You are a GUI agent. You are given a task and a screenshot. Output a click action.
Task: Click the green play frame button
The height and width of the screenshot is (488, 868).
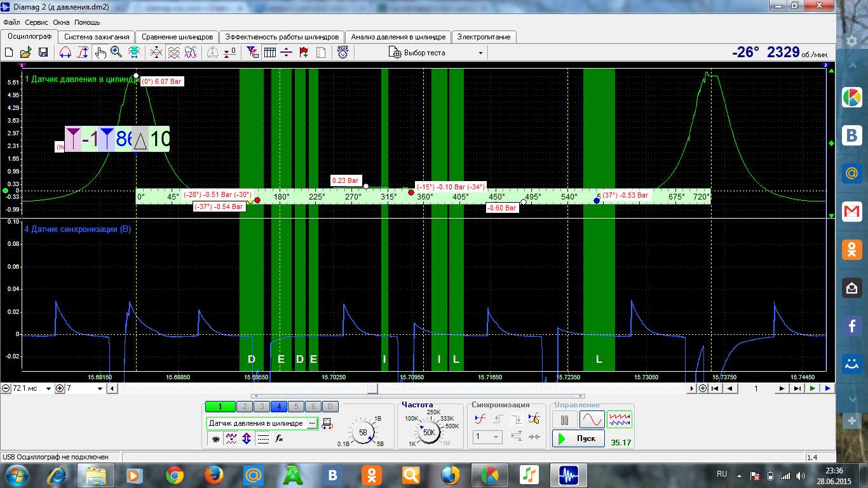point(813,388)
